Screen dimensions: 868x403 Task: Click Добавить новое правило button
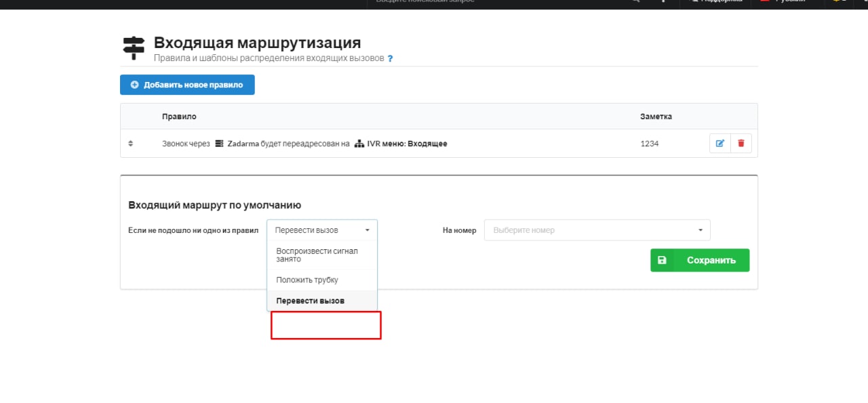(x=187, y=85)
